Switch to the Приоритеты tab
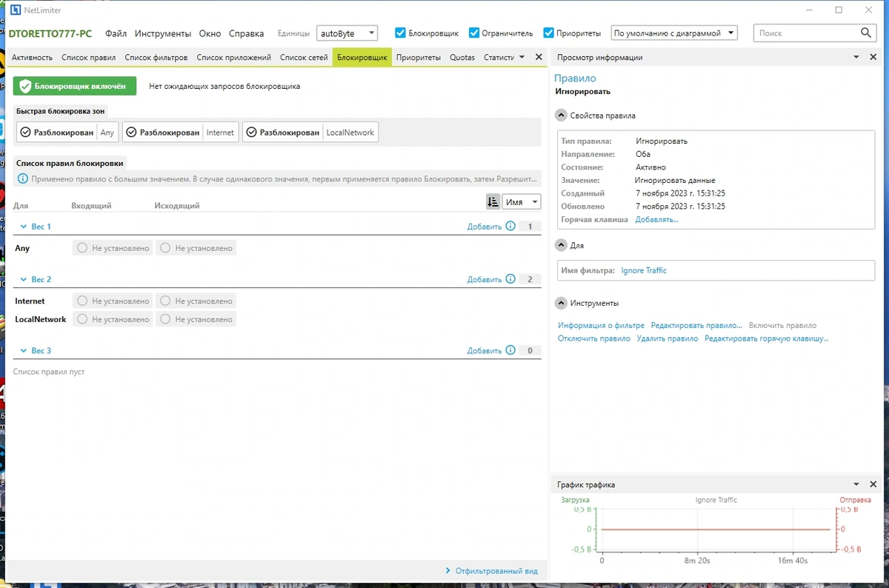 (419, 57)
